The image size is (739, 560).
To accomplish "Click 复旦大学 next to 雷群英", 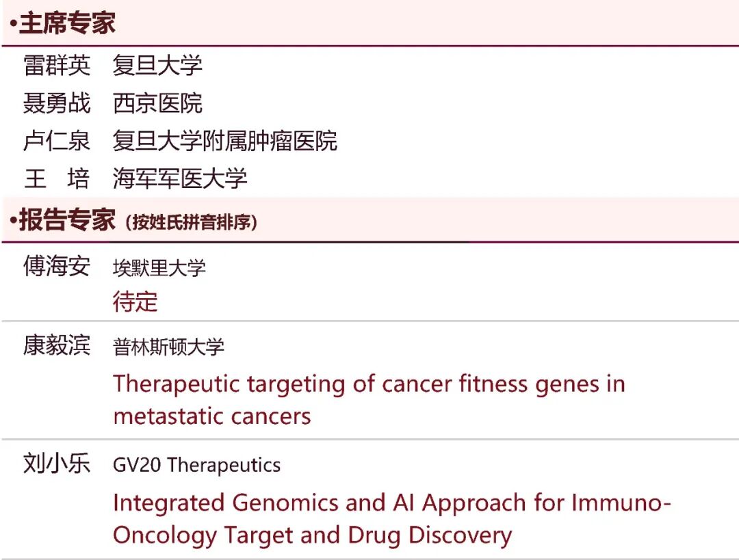I will pos(157,65).
